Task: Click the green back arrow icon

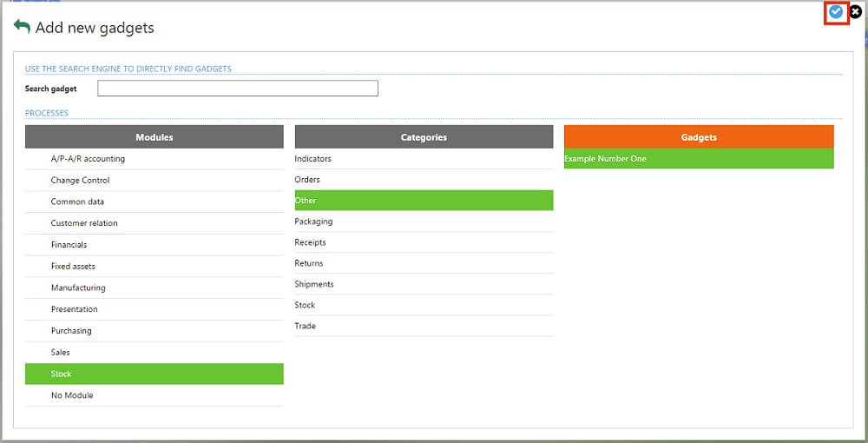Action: [x=22, y=27]
